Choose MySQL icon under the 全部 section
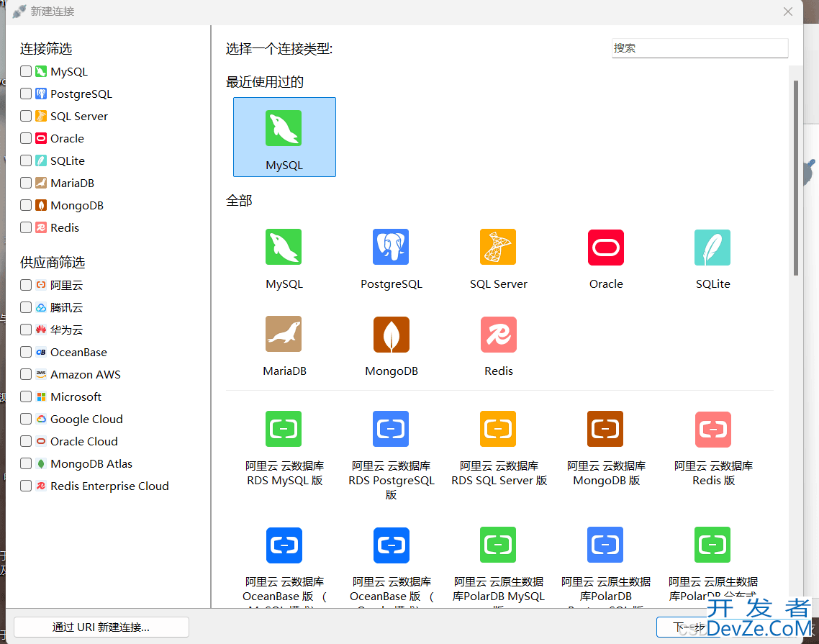 pos(284,247)
